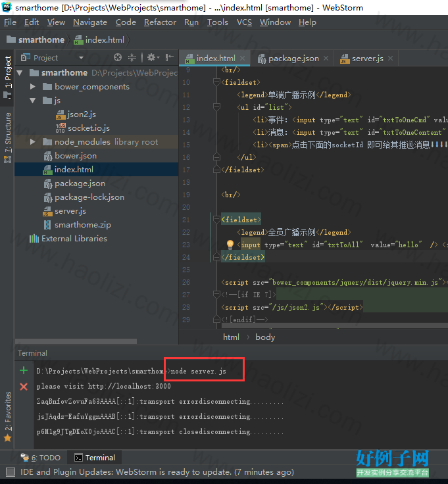The height and width of the screenshot is (484, 448).
Task: Hide the Project tool window icon
Action: (x=169, y=57)
